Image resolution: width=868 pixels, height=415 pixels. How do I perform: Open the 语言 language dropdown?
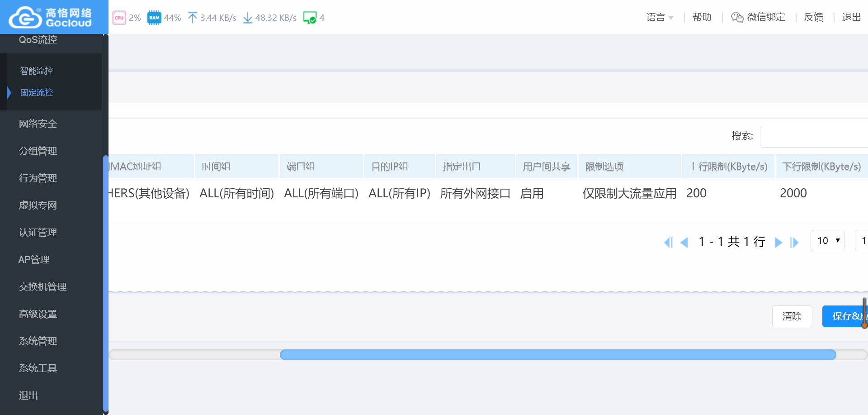click(660, 17)
